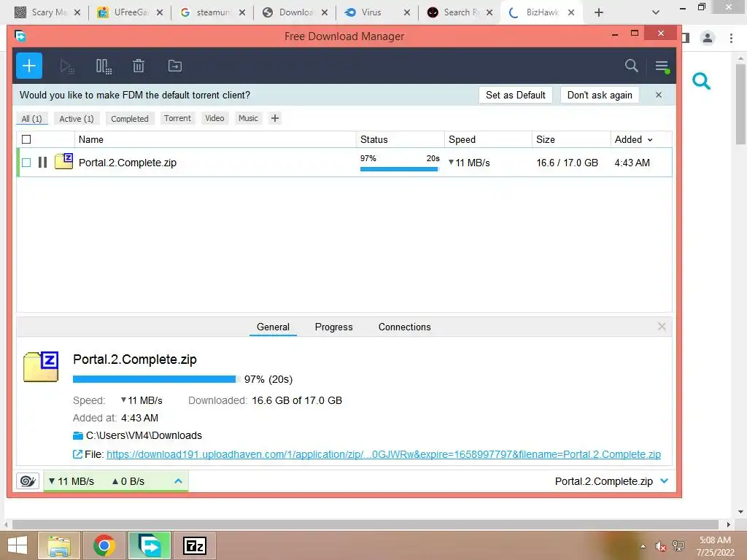This screenshot has height=560, width=747.
Task: Sort by the Added column arrow
Action: 650,139
